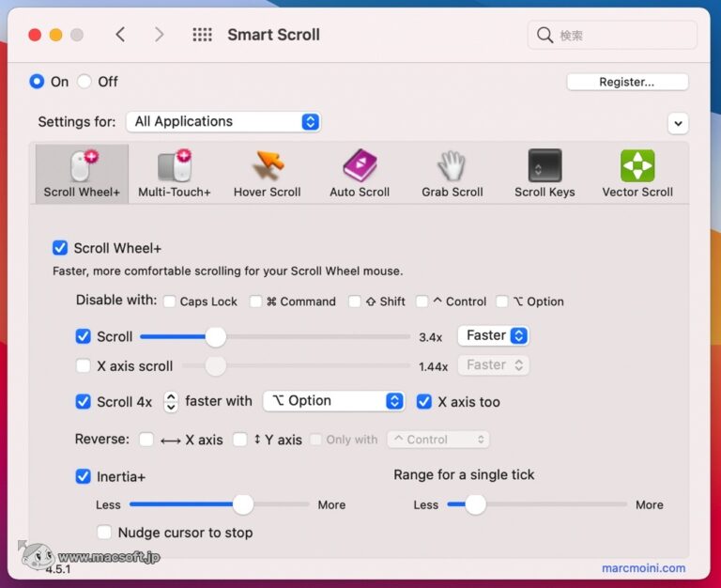Viewport: 721px width, 588px height.
Task: Open the X axis Faster dropdown
Action: click(494, 365)
